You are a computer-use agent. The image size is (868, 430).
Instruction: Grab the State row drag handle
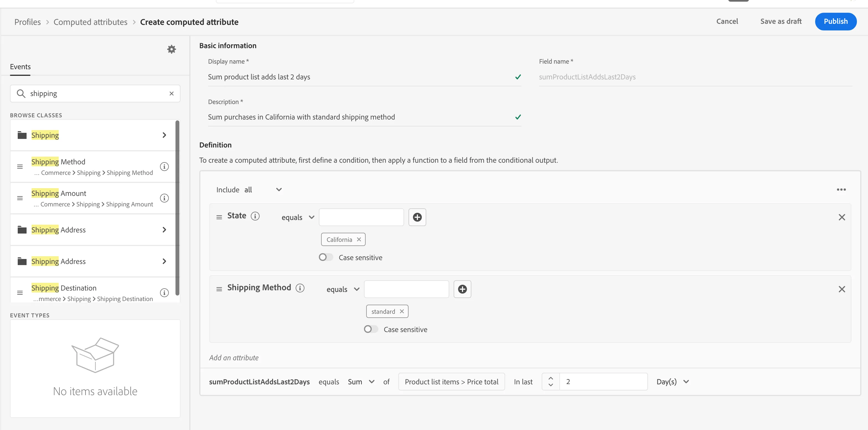tap(219, 217)
